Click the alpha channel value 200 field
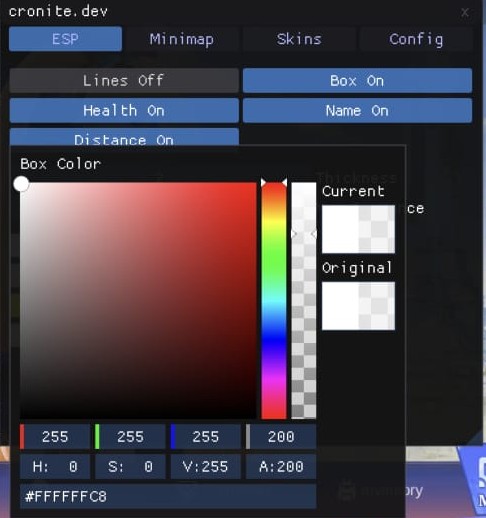This screenshot has width=486, height=518. point(281,437)
